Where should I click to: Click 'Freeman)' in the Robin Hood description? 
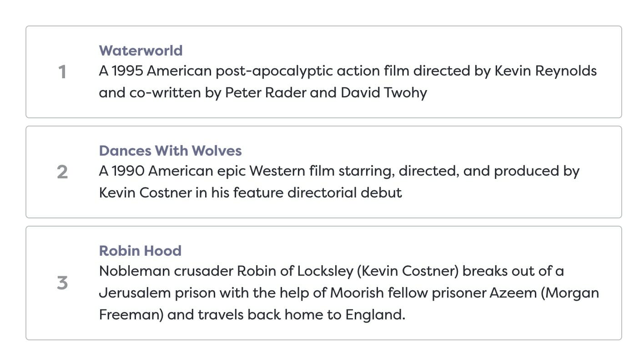tap(131, 315)
